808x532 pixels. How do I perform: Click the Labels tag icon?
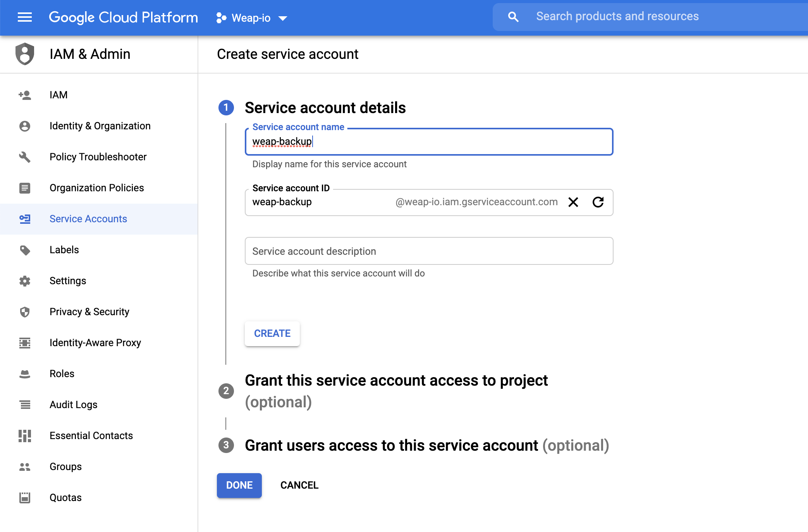(25, 250)
